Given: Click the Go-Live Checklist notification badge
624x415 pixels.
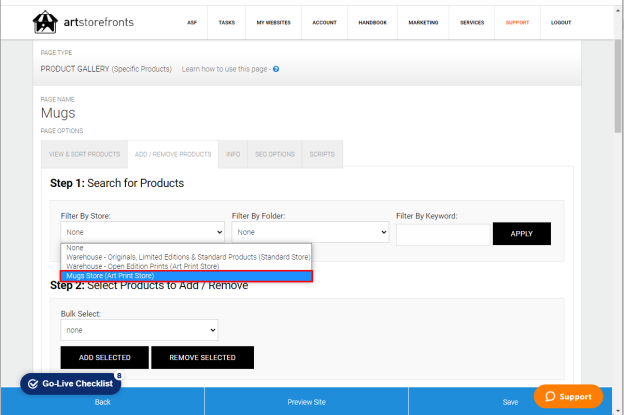Looking at the screenshot, I should (119, 375).
